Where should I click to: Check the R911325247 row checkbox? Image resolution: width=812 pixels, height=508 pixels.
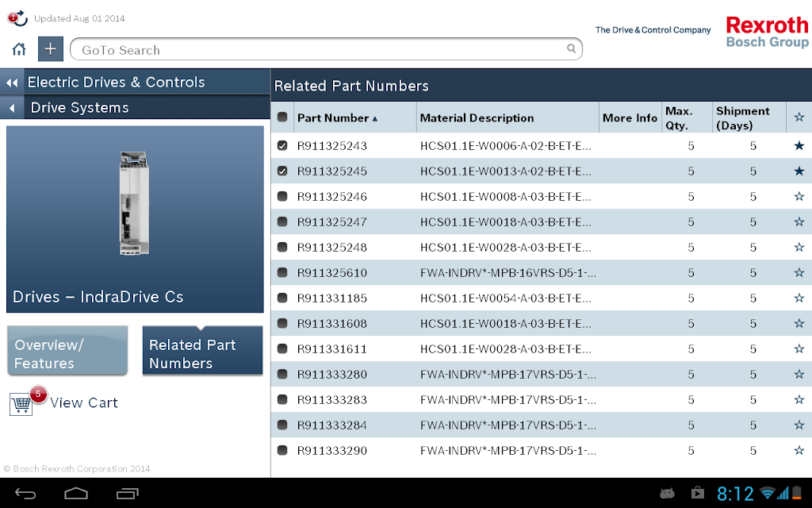click(x=282, y=222)
